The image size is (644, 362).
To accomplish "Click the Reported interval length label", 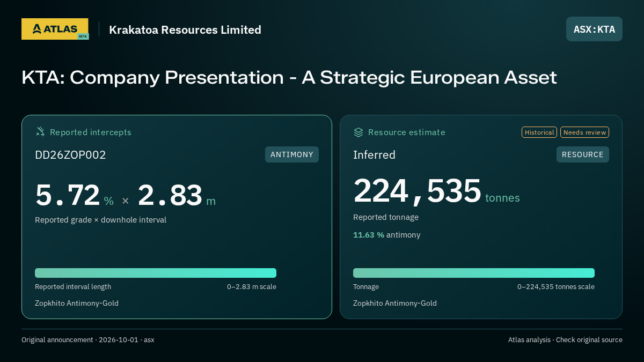I will 73,287.
